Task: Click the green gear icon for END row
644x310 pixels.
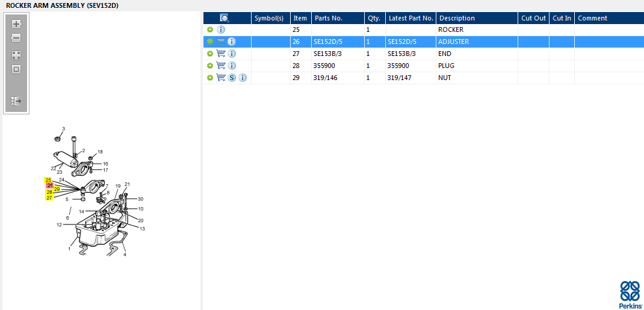Action: pos(210,54)
